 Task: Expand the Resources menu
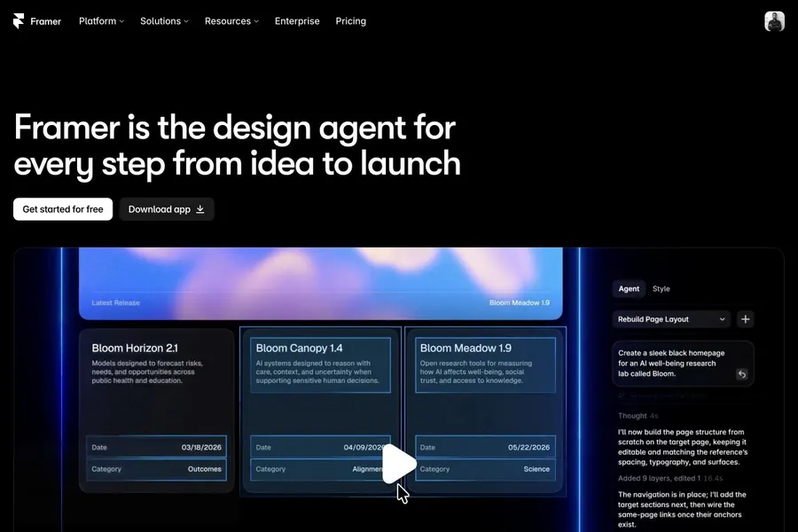click(x=231, y=21)
